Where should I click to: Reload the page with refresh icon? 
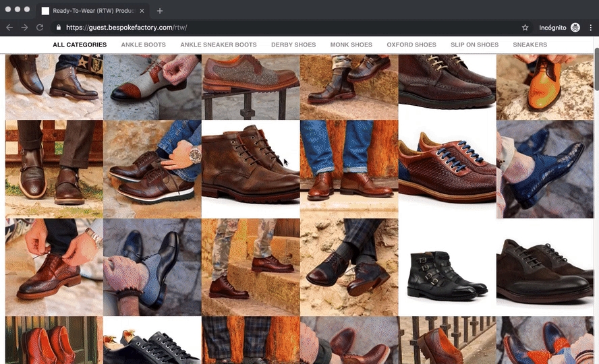40,28
